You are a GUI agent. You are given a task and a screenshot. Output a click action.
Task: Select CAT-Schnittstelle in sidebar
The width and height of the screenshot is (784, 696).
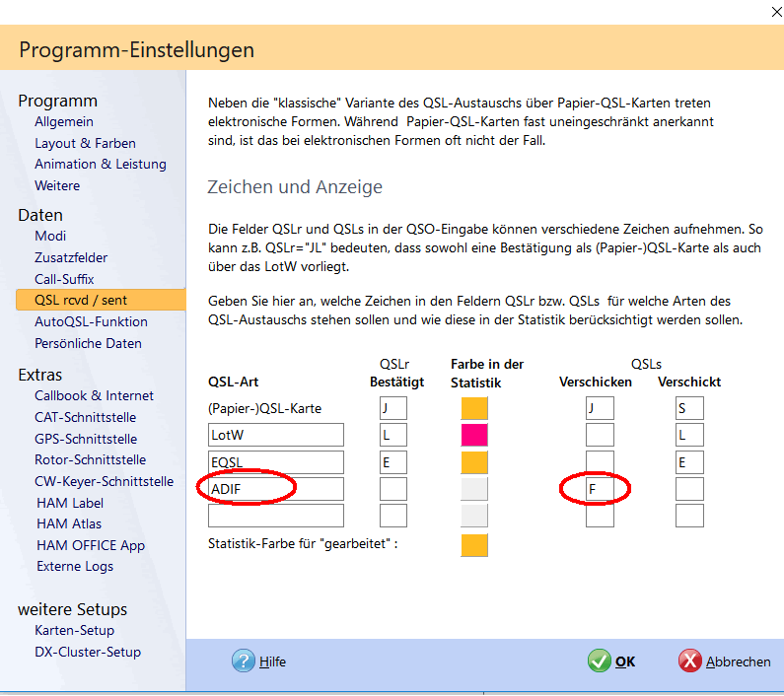85,417
